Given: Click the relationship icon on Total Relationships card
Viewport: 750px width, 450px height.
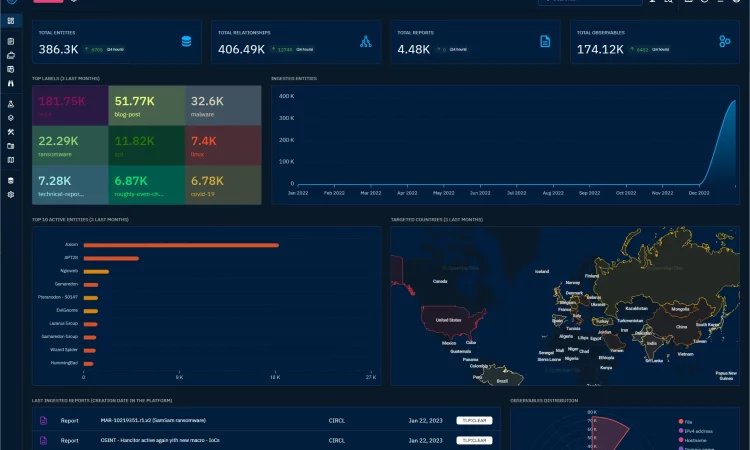Looking at the screenshot, I should point(366,42).
